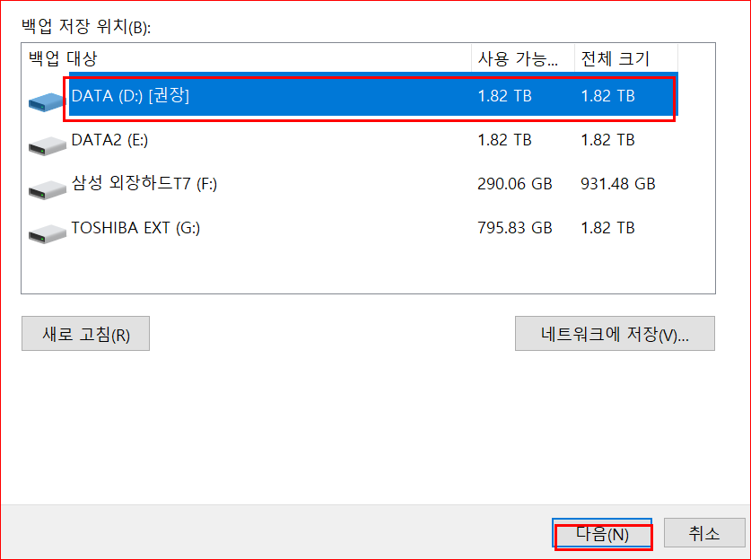This screenshot has height=560, width=751.
Task: Click the 삼성 외장하드T7 (F:) drive icon
Action: click(45, 184)
